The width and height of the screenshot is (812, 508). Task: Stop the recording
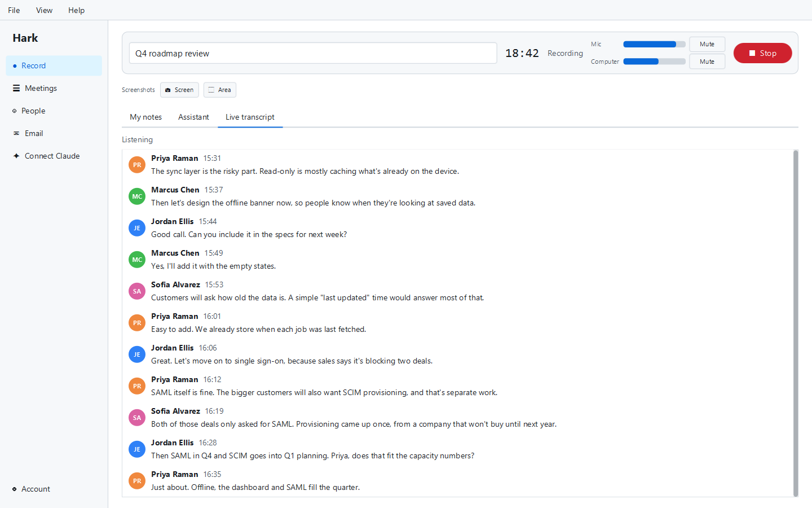coord(762,53)
